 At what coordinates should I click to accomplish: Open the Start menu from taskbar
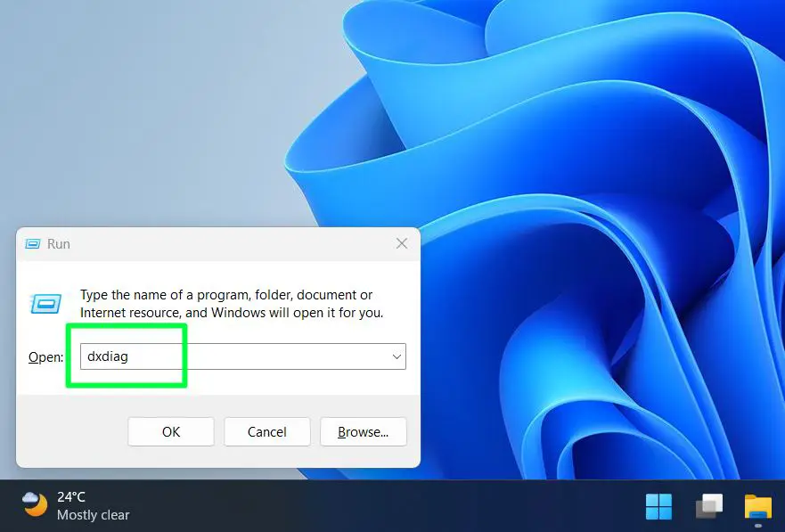[x=658, y=504]
